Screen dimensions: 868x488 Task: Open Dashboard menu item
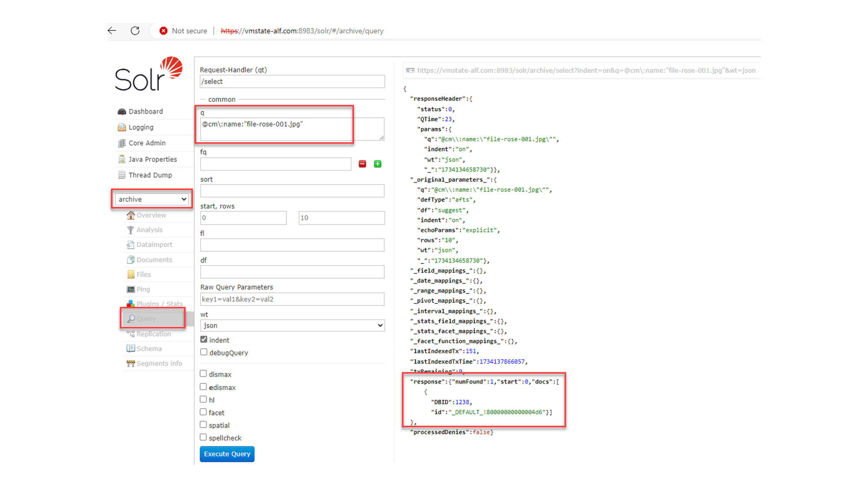[x=145, y=111]
